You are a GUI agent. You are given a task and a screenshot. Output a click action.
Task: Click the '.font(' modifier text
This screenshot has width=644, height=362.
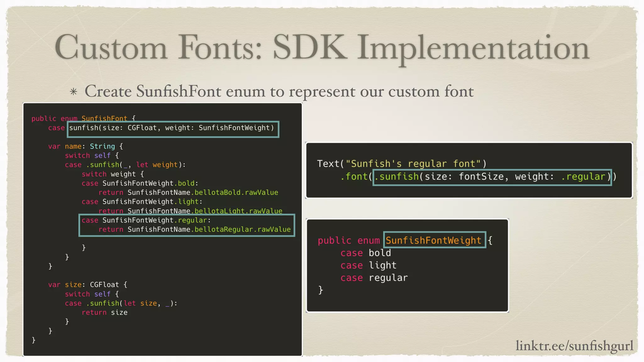(x=356, y=177)
